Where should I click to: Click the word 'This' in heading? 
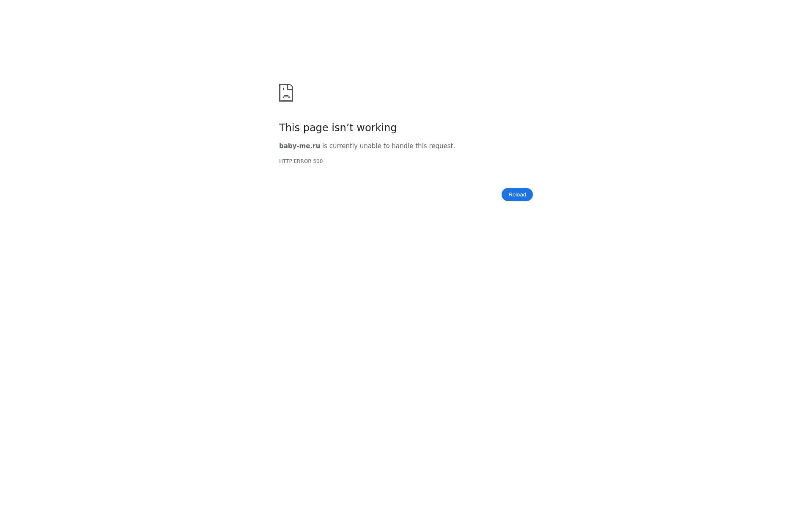[290, 128]
